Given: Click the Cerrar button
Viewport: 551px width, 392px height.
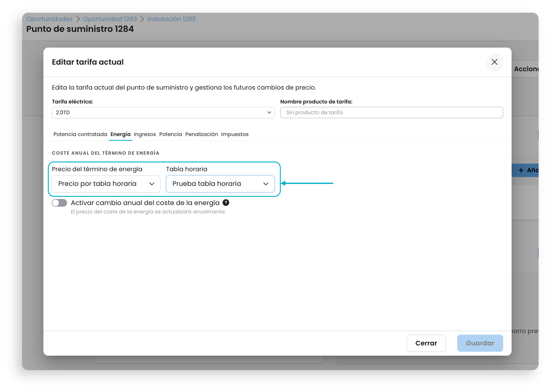Looking at the screenshot, I should pyautogui.click(x=426, y=343).
